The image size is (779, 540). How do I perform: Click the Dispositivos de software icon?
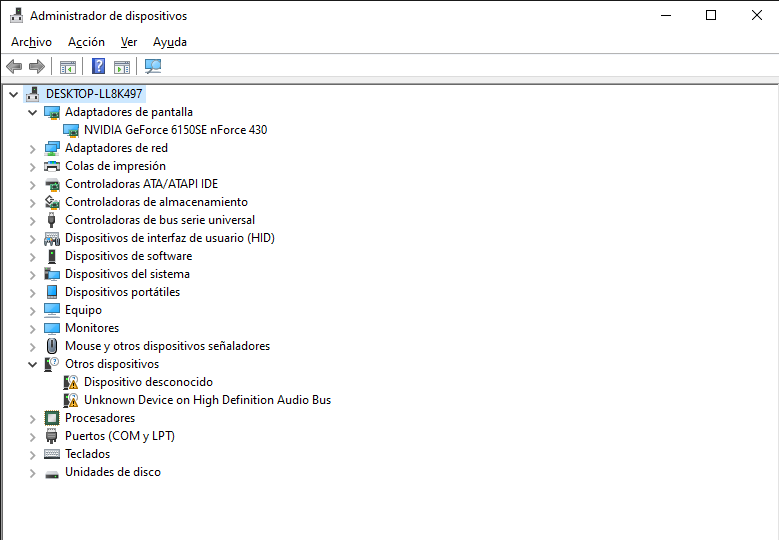tap(52, 256)
